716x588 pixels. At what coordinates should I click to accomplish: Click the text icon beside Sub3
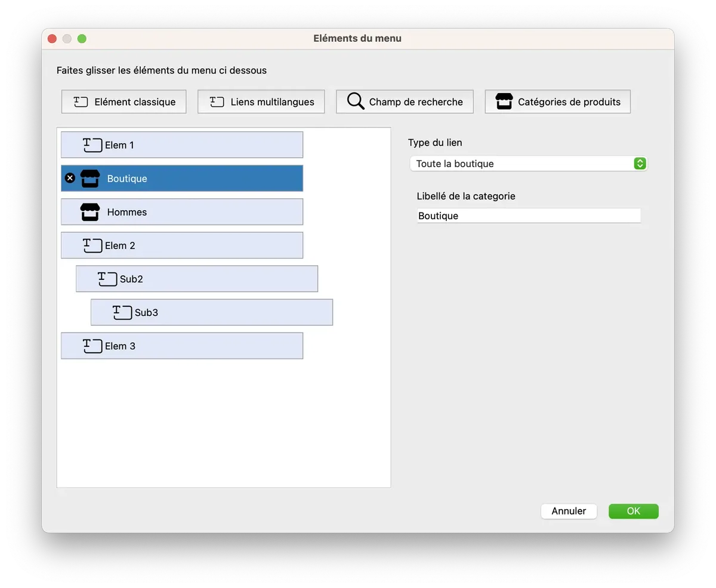click(122, 312)
